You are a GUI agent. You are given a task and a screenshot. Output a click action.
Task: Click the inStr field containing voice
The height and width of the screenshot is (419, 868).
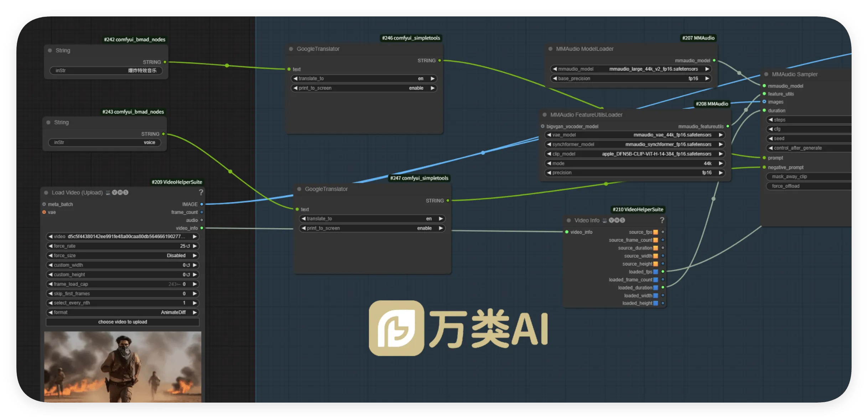pyautogui.click(x=104, y=142)
